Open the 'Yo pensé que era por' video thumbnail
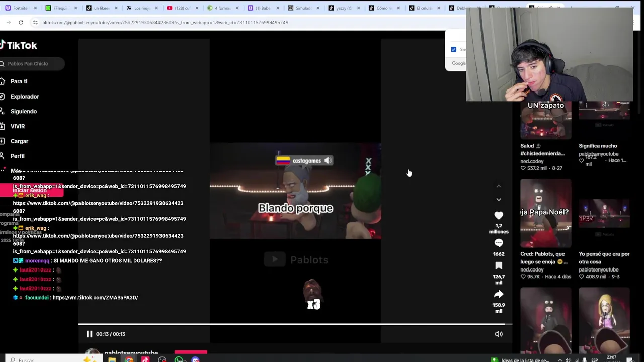Image resolution: width=644 pixels, height=362 pixels. coord(604,213)
